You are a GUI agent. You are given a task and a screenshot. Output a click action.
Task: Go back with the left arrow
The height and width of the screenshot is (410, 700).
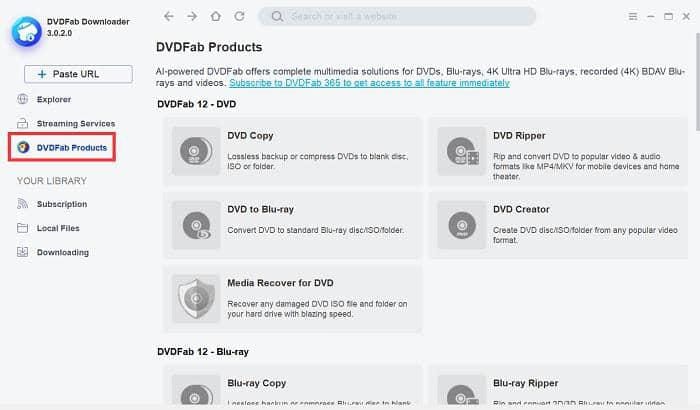click(169, 17)
